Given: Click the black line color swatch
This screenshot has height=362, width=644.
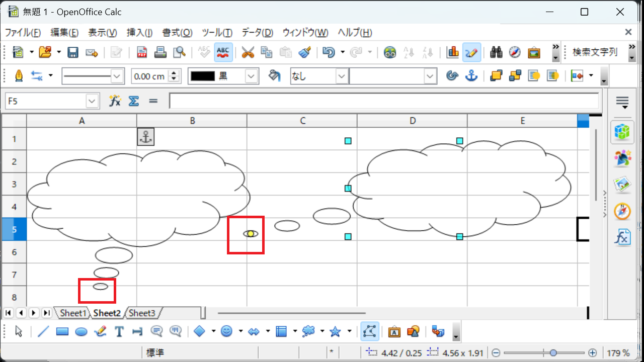Looking at the screenshot, I should (x=203, y=76).
